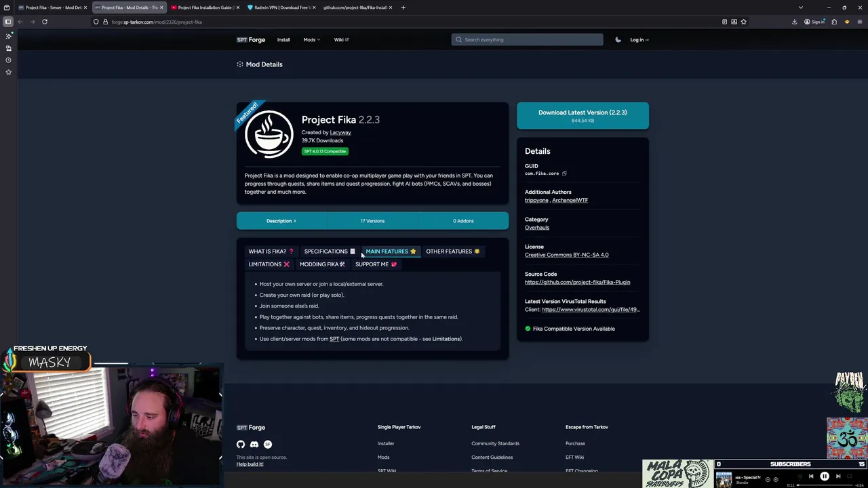Follow the SPT link in features list
868x488 pixels.
click(x=334, y=339)
